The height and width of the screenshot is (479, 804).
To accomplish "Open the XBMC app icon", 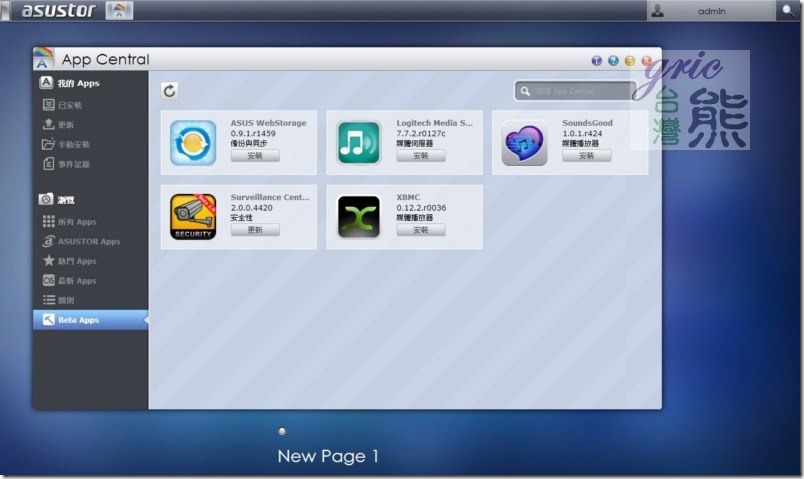I will [358, 217].
